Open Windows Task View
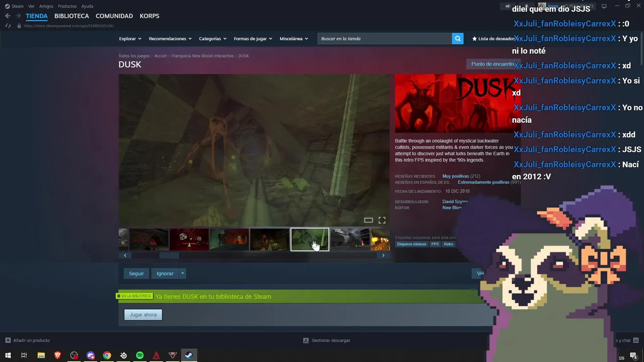644x362 pixels. [24, 355]
